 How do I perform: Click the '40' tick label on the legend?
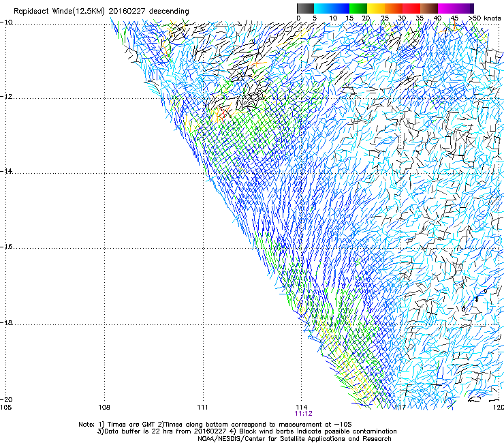pos(437,18)
